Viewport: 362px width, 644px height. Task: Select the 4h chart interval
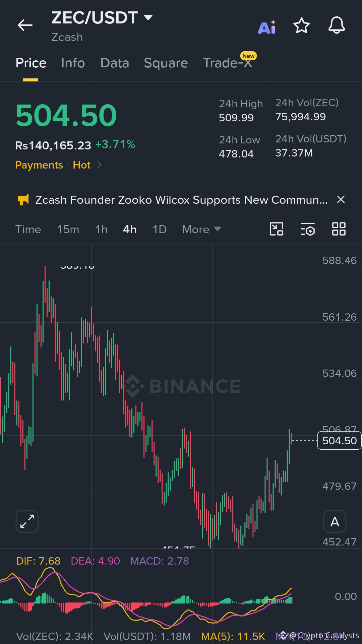coord(130,230)
